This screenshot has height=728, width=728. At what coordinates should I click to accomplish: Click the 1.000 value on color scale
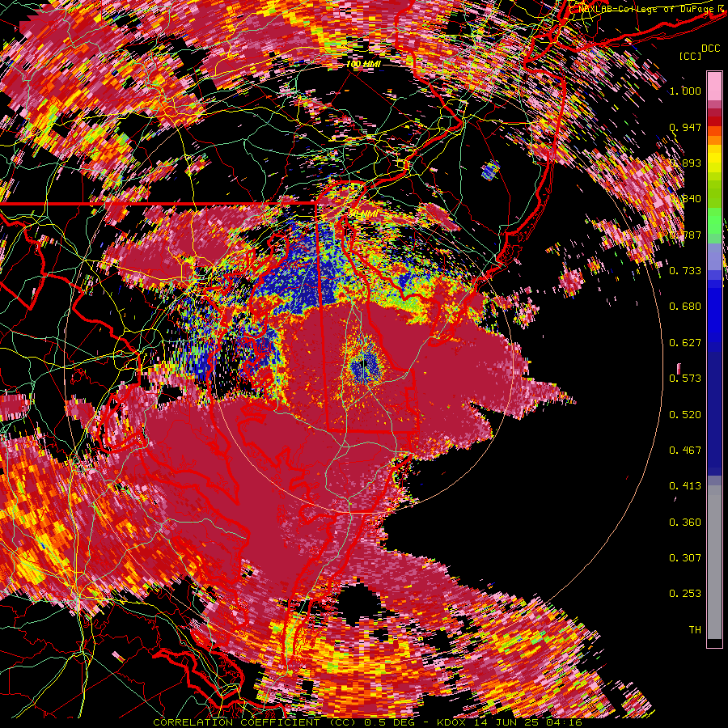coord(685,91)
